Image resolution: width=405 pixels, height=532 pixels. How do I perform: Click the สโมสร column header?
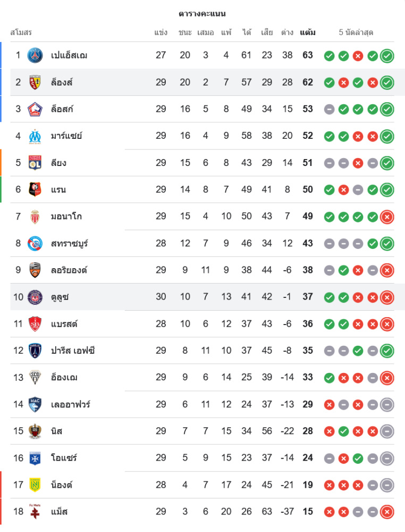click(x=21, y=32)
